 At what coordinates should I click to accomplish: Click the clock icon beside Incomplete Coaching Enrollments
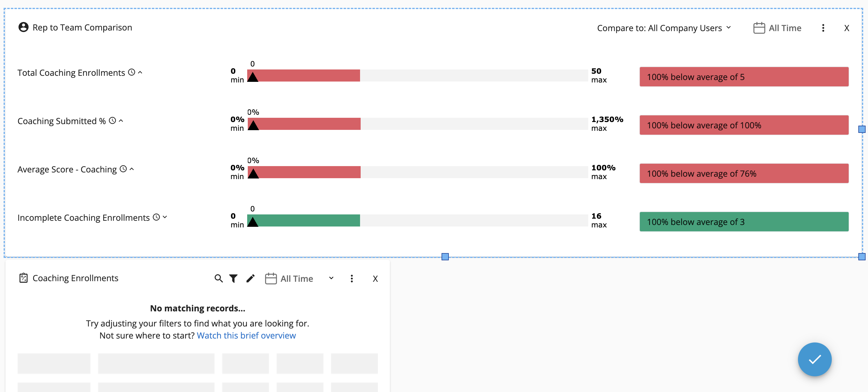156,217
